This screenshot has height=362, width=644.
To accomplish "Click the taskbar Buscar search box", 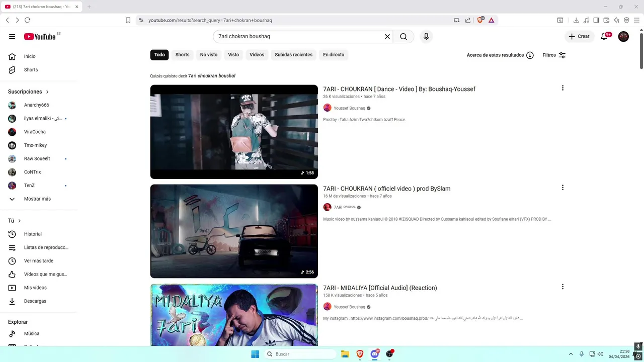I will [300, 354].
